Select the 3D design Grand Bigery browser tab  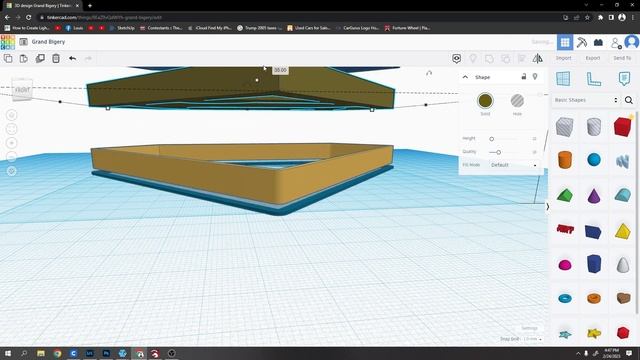[43, 6]
